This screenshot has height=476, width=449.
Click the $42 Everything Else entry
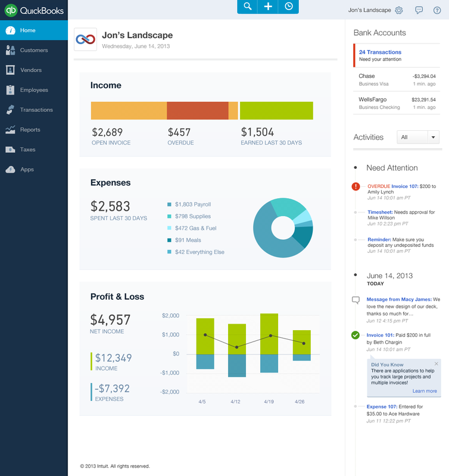point(196,252)
